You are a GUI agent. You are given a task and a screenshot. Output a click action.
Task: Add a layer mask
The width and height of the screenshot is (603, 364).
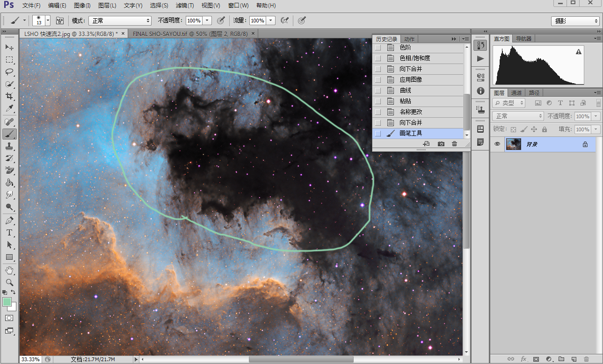(536, 359)
